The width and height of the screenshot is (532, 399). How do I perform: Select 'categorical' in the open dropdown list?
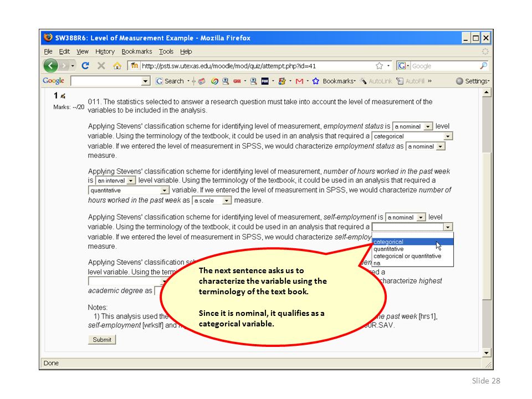click(412, 242)
